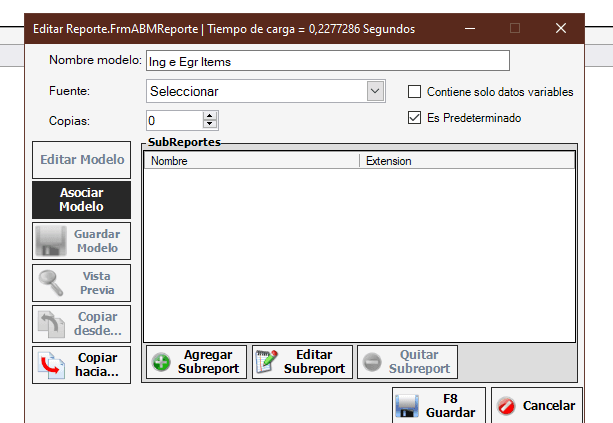
Task: Click the Copias number input field
Action: coord(173,121)
